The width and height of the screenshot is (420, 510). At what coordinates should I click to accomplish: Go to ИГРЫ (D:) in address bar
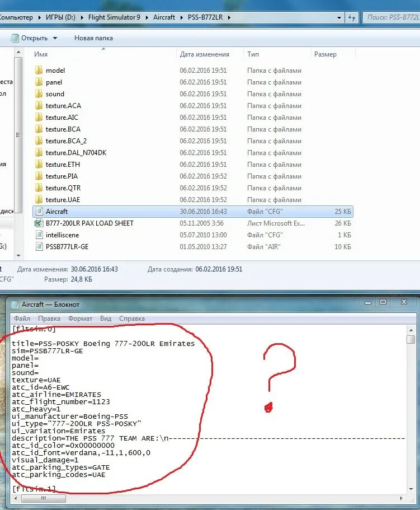pyautogui.click(x=60, y=17)
